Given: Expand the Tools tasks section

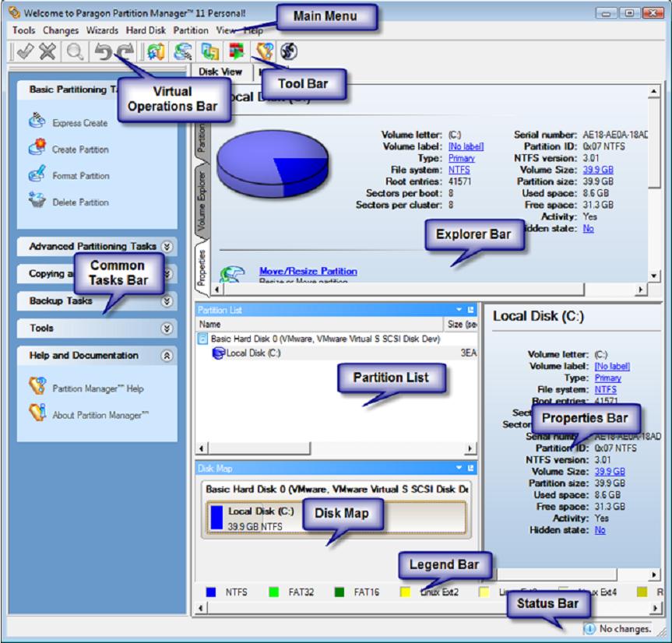Looking at the screenshot, I should [x=167, y=329].
